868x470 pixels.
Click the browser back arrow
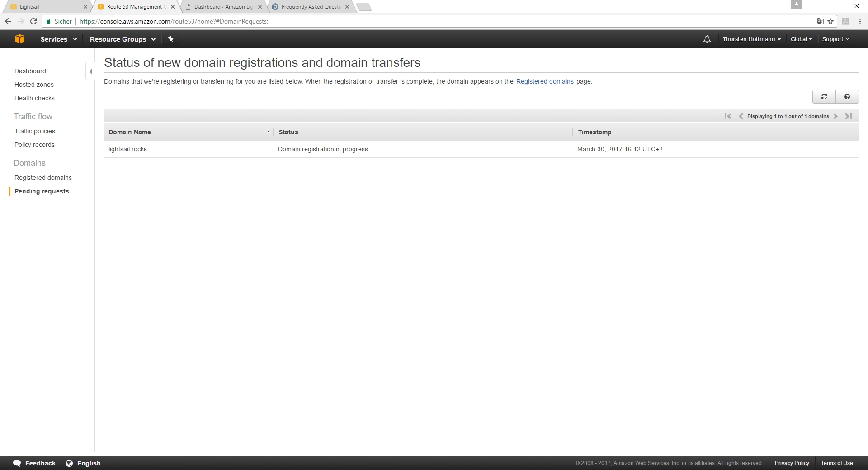8,21
